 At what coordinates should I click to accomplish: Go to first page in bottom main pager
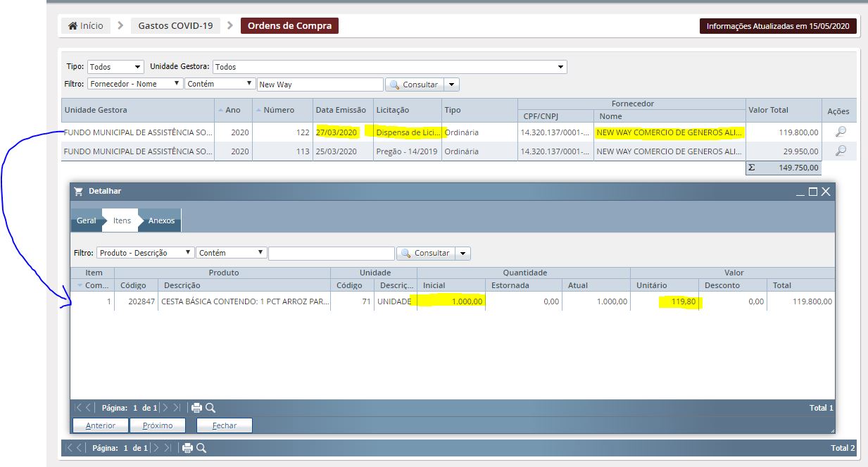pos(69,448)
